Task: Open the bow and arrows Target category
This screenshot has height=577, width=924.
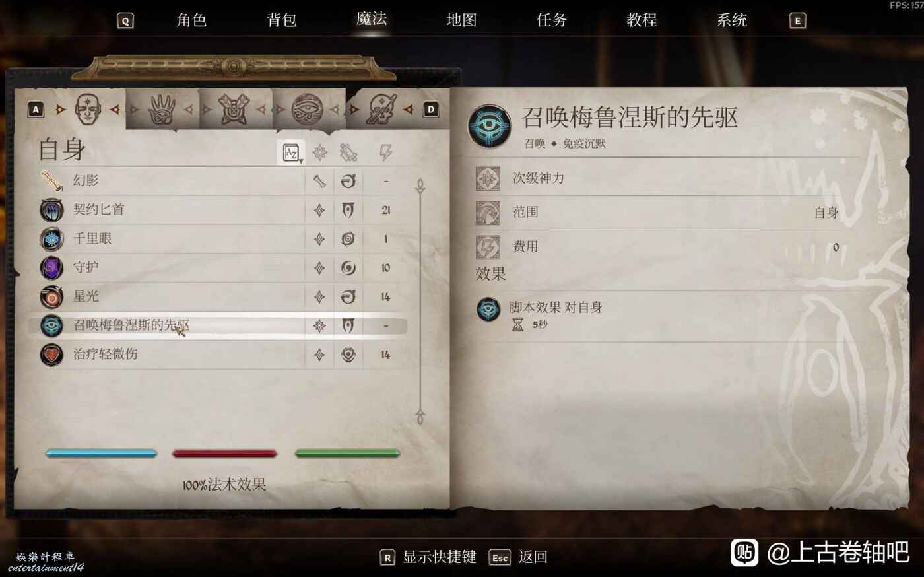Action: point(234,110)
